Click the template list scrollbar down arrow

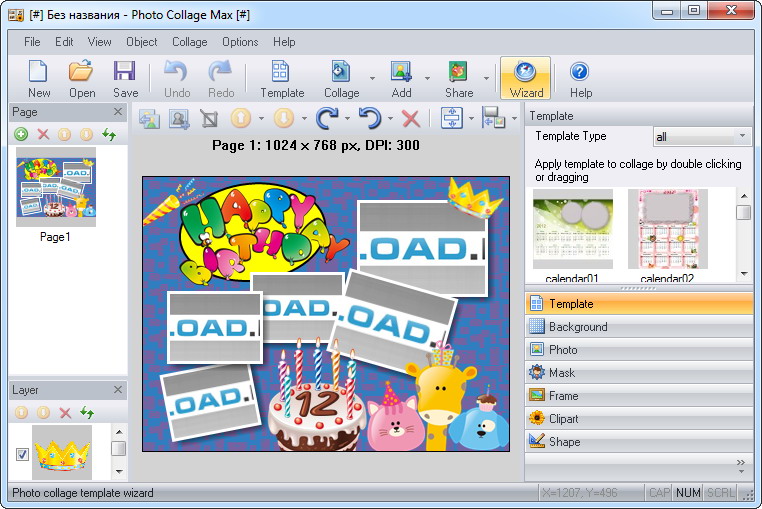pyautogui.click(x=744, y=274)
